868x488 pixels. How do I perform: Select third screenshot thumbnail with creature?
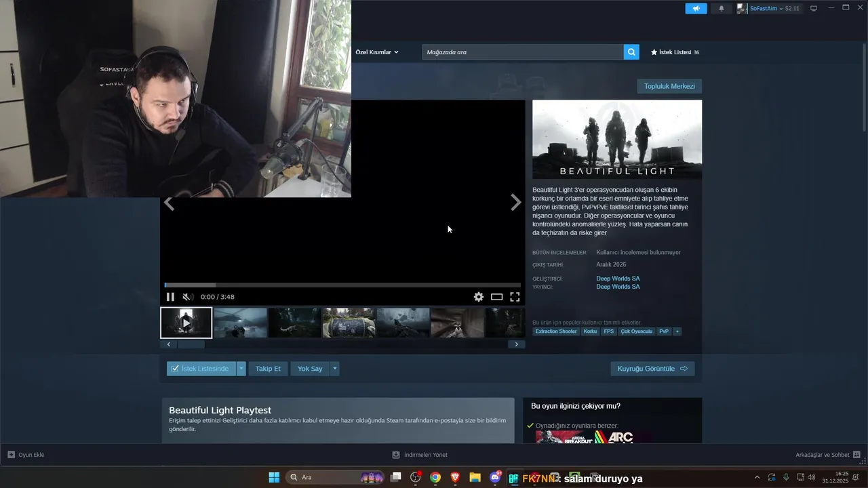tap(294, 323)
